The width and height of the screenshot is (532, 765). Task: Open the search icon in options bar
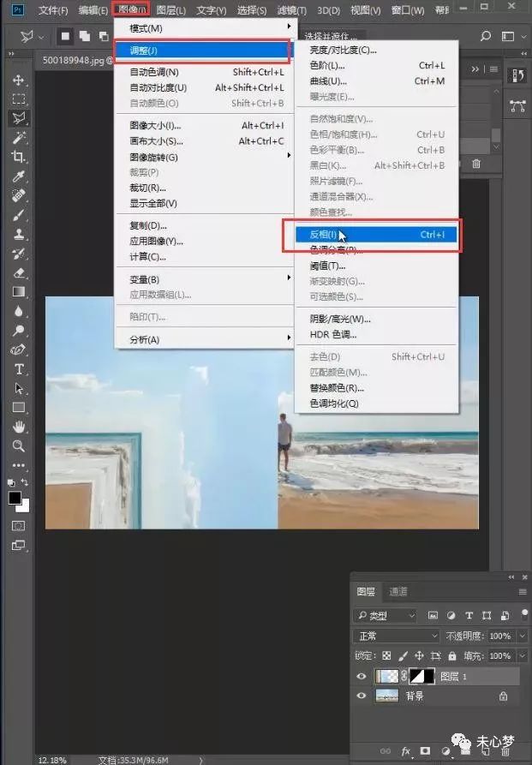(x=486, y=36)
